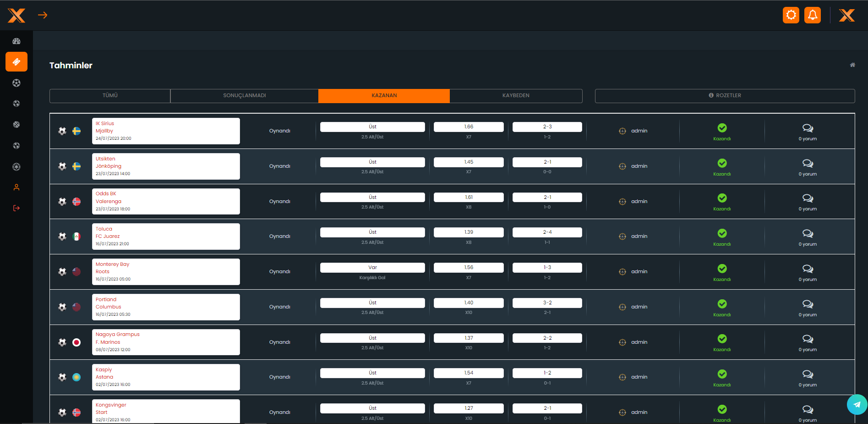Screen dimensions: 868x424
Task: Click the comment icon for IK Sirius match
Action: pos(808,128)
